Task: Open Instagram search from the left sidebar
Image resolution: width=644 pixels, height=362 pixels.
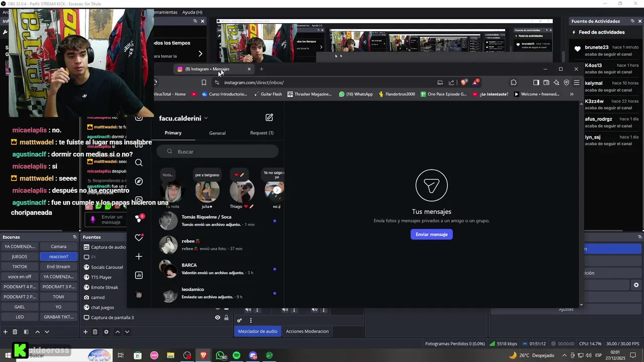Action: [x=139, y=162]
